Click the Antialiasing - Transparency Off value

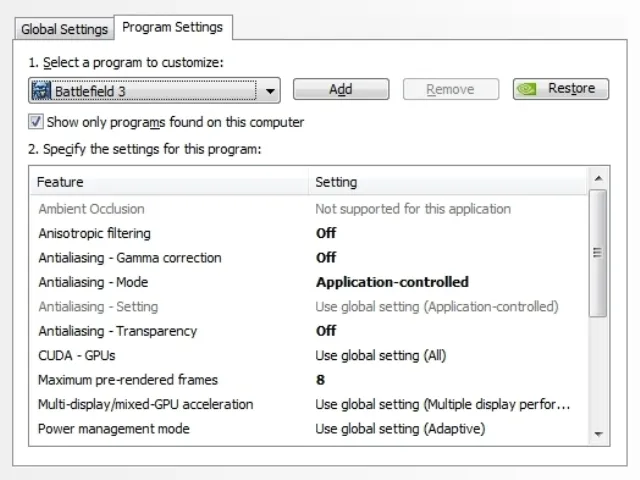pos(326,331)
